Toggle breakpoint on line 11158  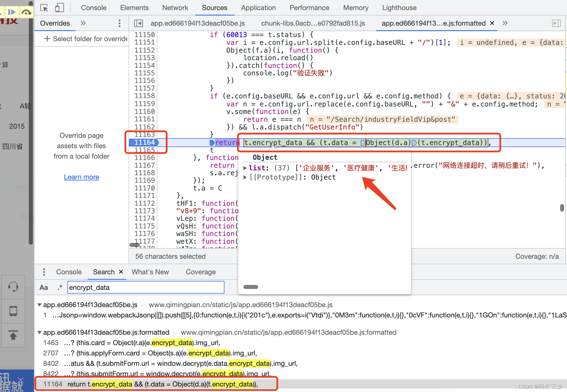pyautogui.click(x=145, y=96)
